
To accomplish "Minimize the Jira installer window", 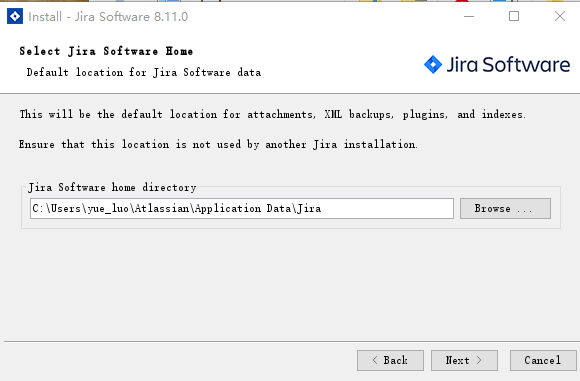I will (469, 16).
